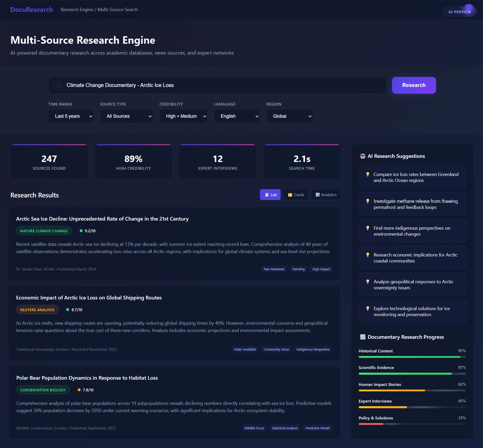Click lightbulb icon next to methane release suggestion
This screenshot has height=448, width=483.
click(x=368, y=201)
